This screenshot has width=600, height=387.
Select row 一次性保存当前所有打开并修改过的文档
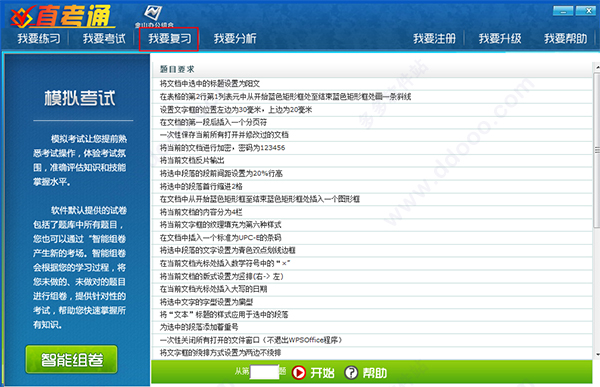point(372,135)
